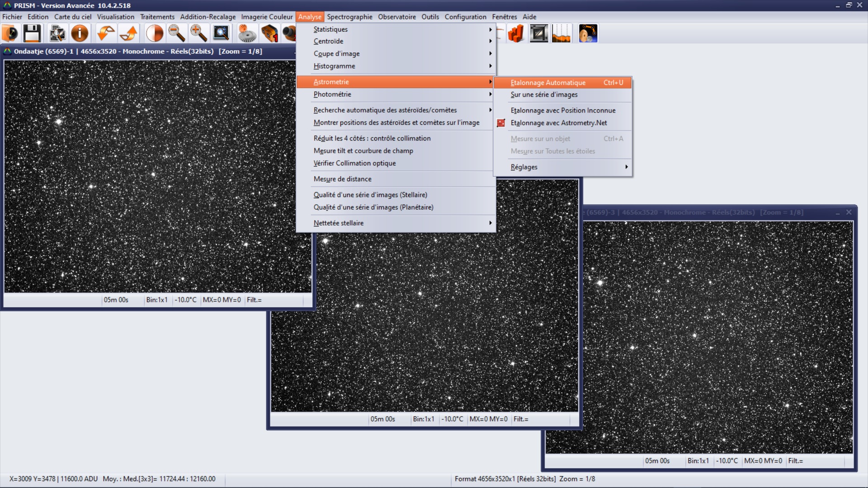This screenshot has width=868, height=488.
Task: Activate the Ondaatje (6569)-1 image window title
Action: point(138,52)
